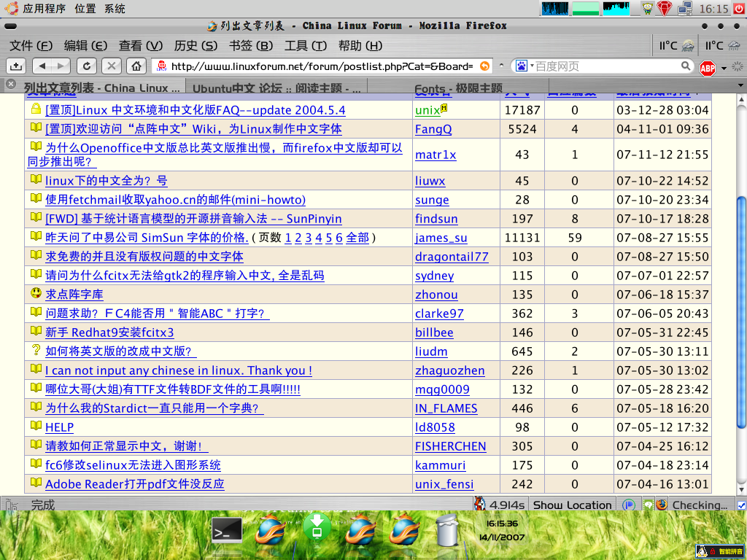
Task: Open the search engine selector dropdown
Action: [532, 66]
